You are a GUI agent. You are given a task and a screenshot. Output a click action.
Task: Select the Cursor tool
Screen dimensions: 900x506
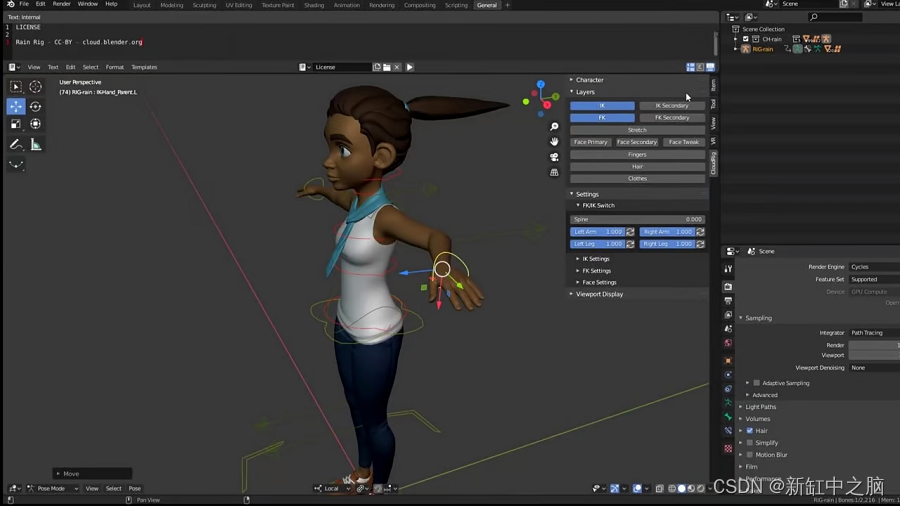click(x=36, y=87)
